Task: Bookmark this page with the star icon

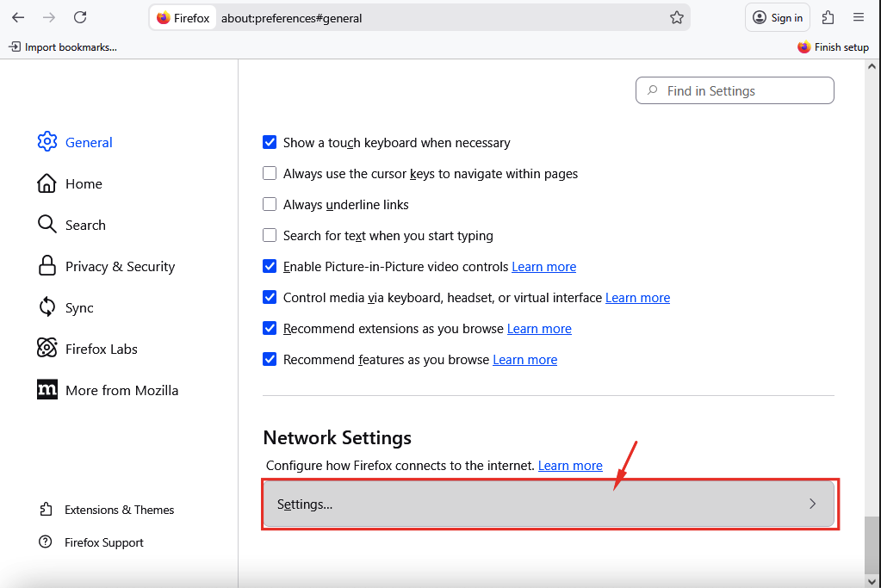Action: click(678, 16)
